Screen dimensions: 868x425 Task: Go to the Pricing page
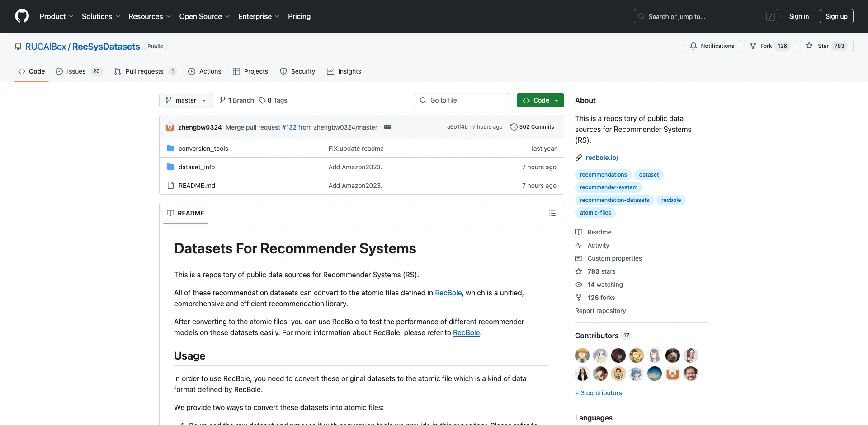coord(299,16)
